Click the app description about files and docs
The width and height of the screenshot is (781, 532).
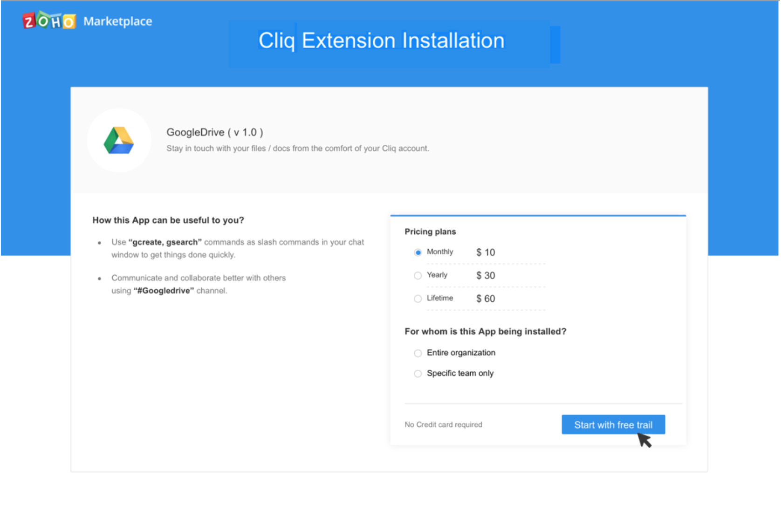[x=297, y=149]
